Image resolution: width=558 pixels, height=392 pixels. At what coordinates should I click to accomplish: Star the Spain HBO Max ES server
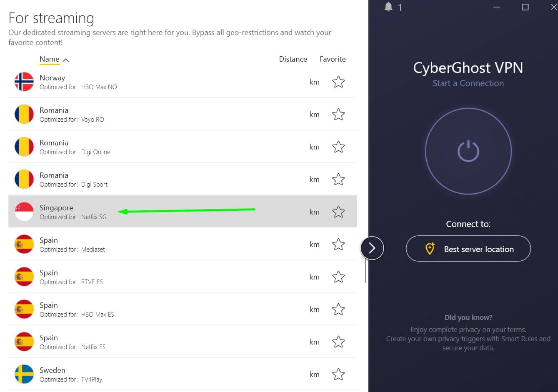(x=338, y=309)
